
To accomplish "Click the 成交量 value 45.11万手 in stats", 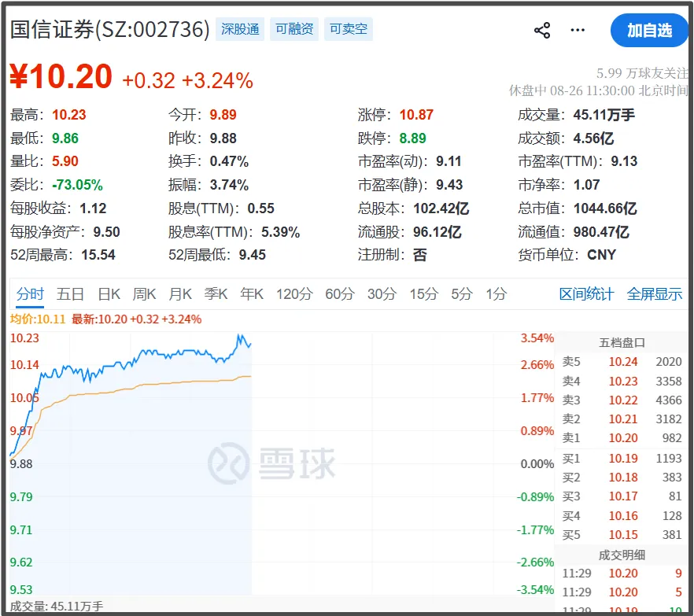I will pos(604,115).
